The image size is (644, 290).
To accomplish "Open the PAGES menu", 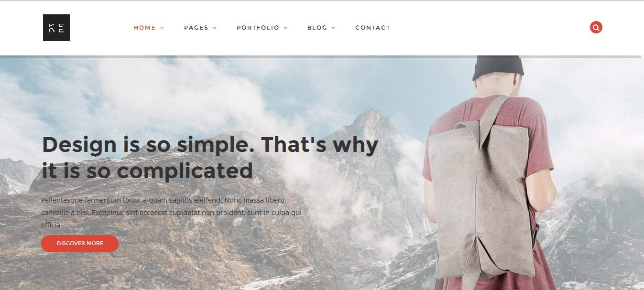I will 196,28.
